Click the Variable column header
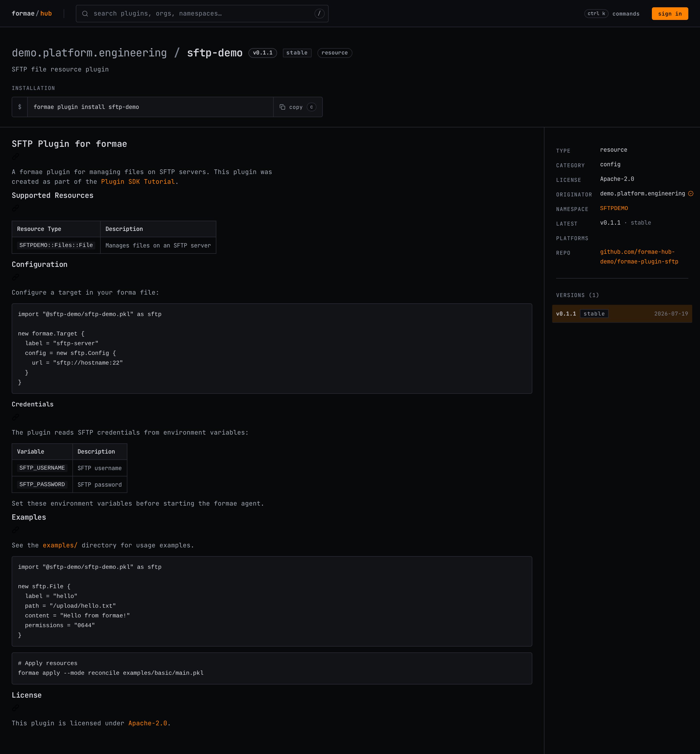 click(x=42, y=452)
